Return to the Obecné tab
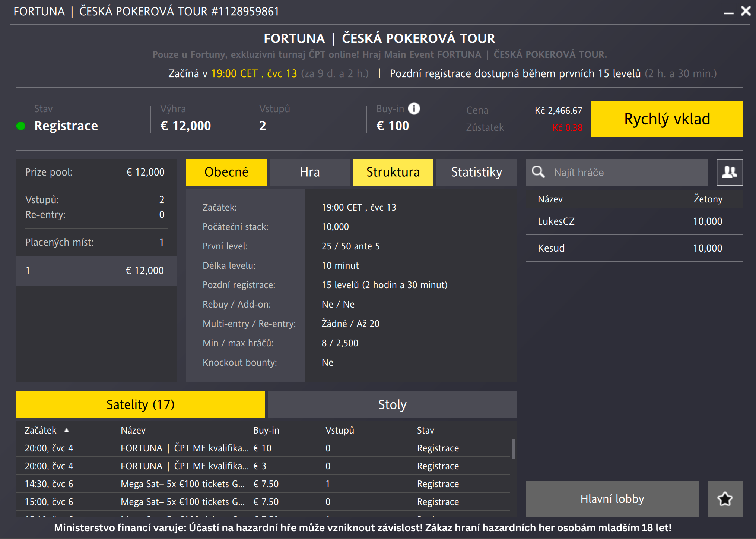 click(226, 172)
